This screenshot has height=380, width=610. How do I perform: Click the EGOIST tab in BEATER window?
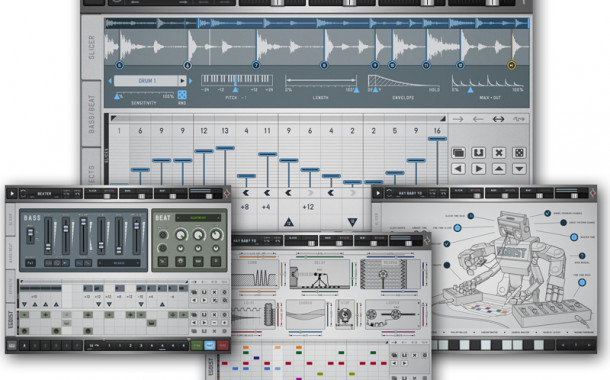[11, 319]
